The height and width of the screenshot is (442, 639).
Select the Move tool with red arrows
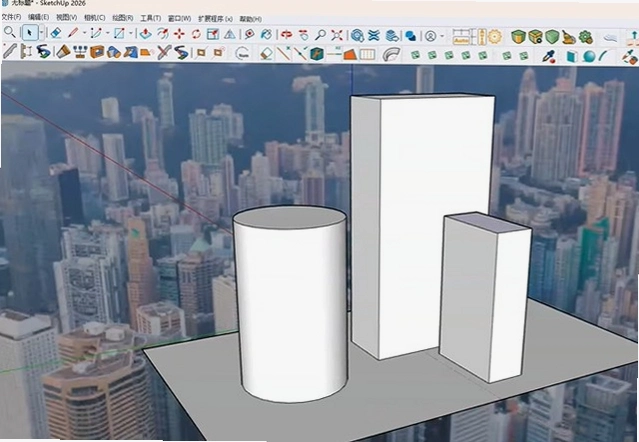[x=179, y=34]
